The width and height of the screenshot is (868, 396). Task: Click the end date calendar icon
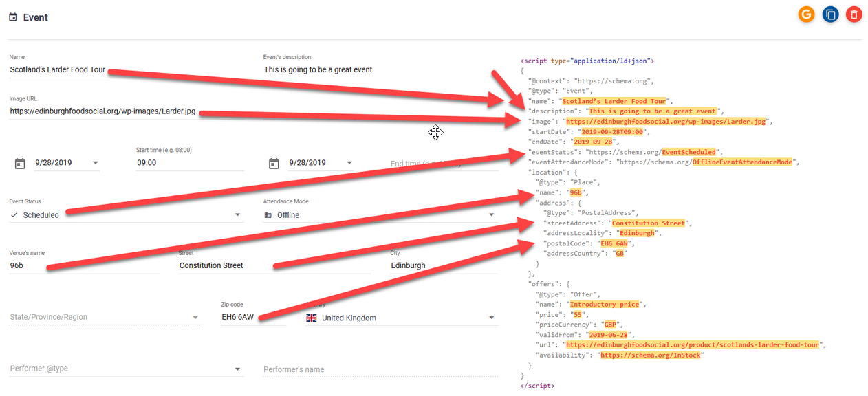tap(274, 163)
